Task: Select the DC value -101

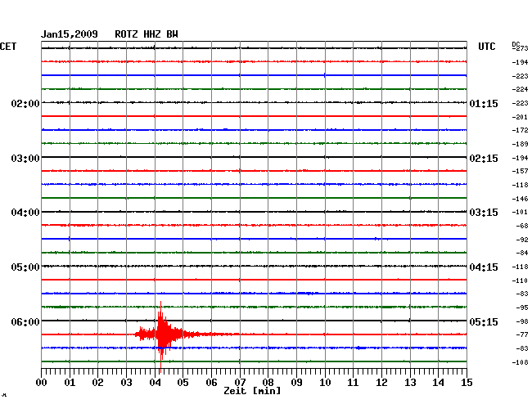Action: (520, 212)
